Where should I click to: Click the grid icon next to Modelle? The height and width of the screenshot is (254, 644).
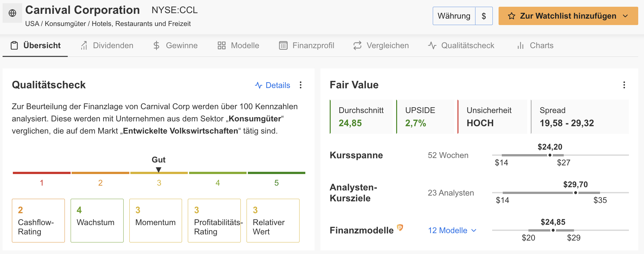click(222, 46)
